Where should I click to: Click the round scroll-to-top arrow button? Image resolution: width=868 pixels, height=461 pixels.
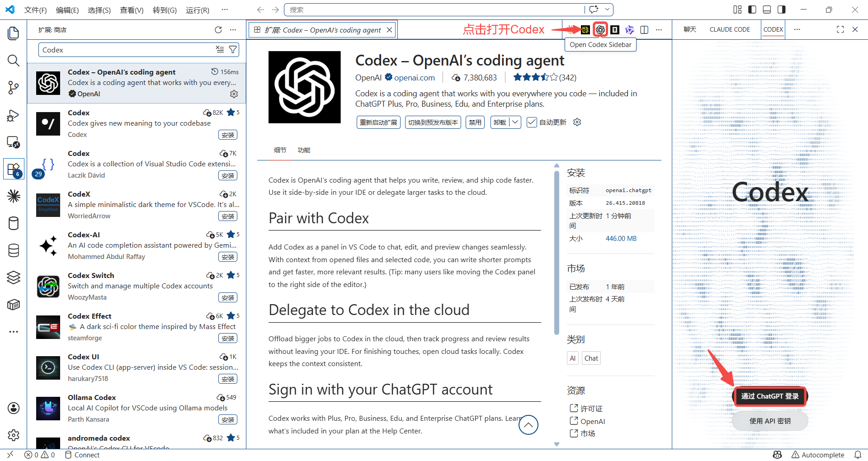pos(528,425)
